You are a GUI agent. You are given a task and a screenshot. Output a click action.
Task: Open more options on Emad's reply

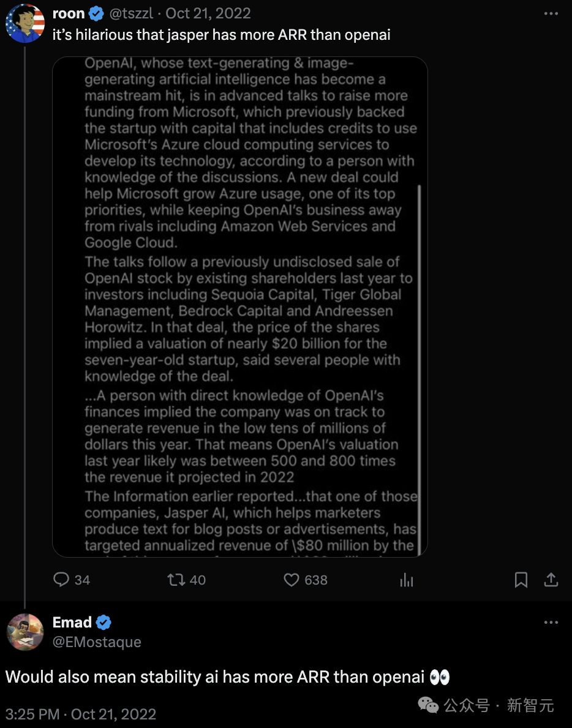click(x=551, y=622)
